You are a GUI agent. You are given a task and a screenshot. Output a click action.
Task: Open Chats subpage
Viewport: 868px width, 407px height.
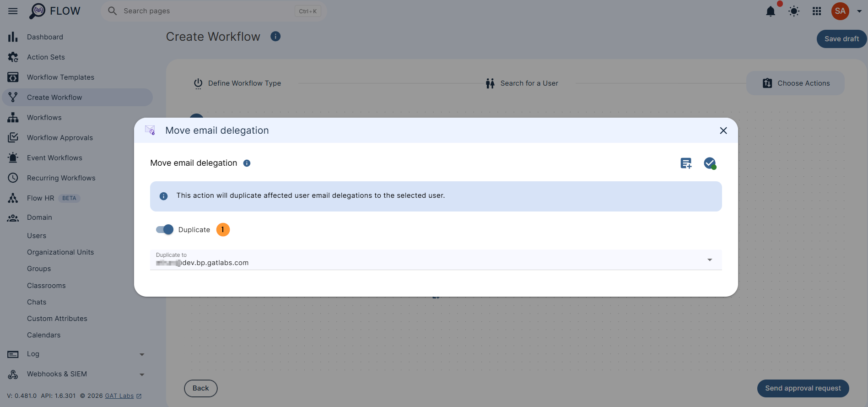(x=37, y=302)
